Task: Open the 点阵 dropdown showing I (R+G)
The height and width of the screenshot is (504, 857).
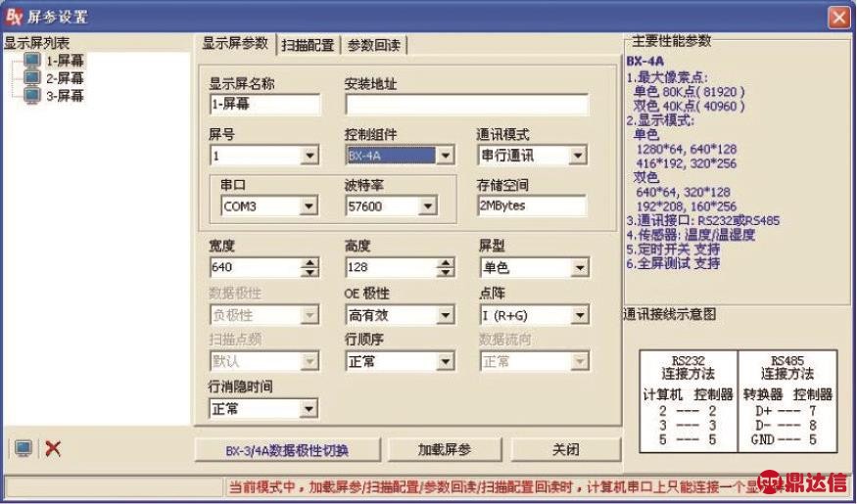Action: click(580, 315)
